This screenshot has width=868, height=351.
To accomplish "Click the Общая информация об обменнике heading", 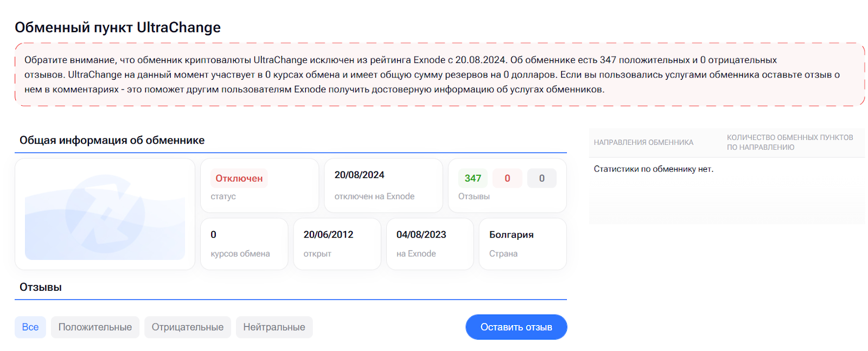I will (112, 141).
